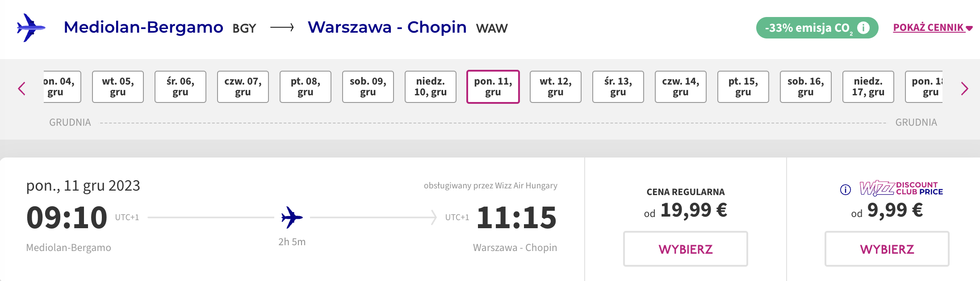
Task: Click the flight duration plane icon
Action: [x=292, y=217]
